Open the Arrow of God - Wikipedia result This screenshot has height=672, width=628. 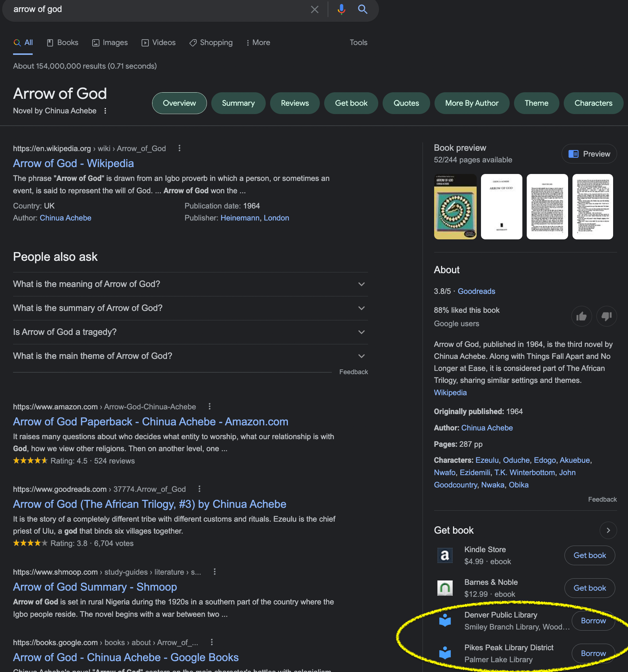pyautogui.click(x=73, y=163)
